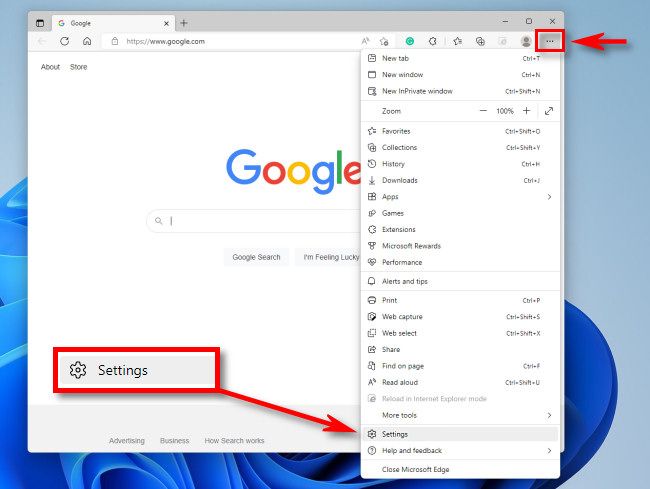This screenshot has height=489, width=650.
Task: Open Extensions from the menu
Action: tap(460, 230)
